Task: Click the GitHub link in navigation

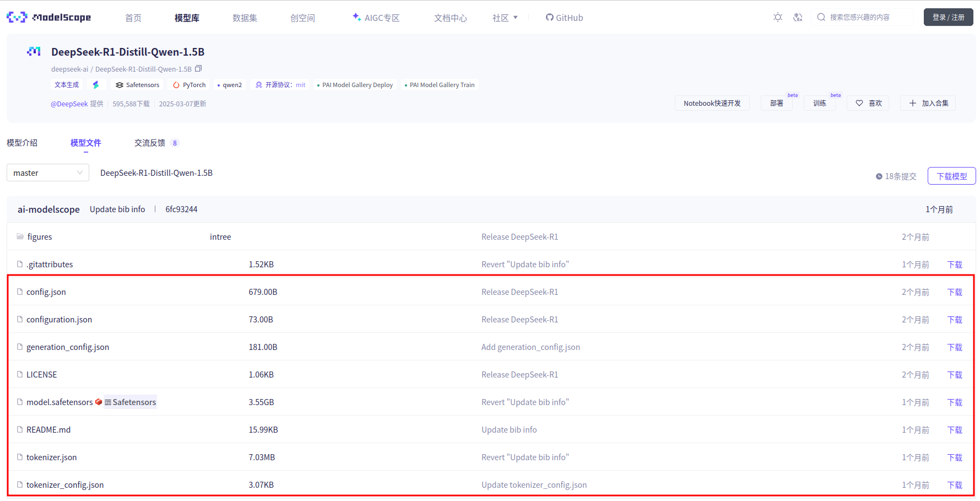Action: 564,18
